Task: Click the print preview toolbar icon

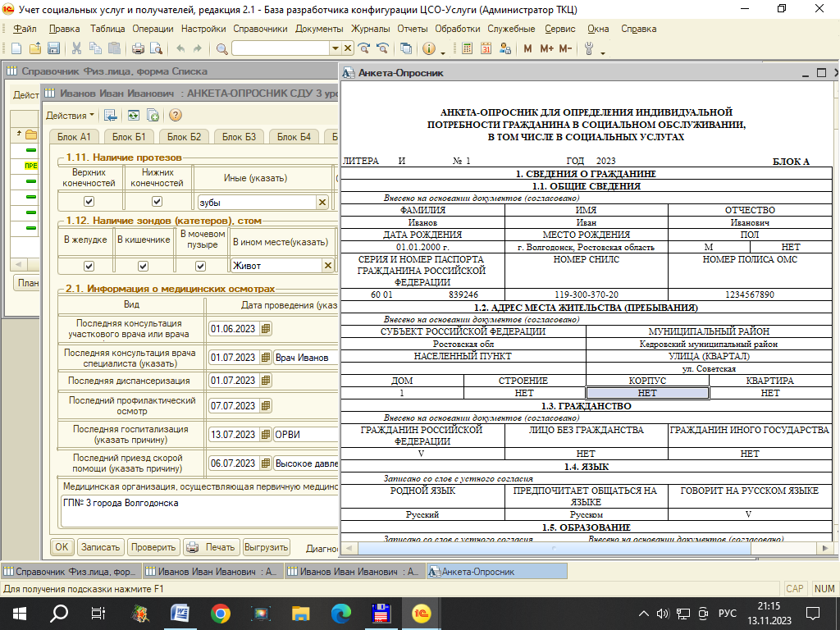Action: coord(155,49)
